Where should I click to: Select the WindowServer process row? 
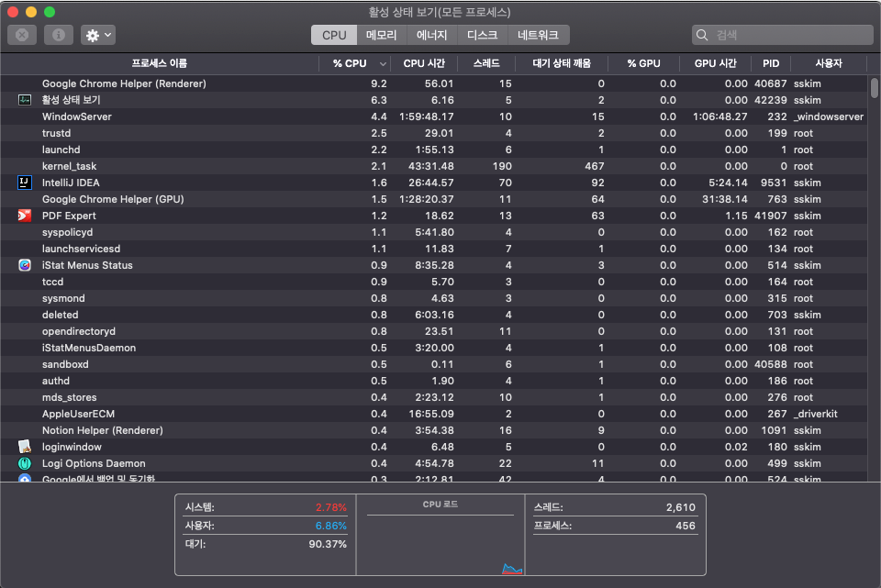434,116
